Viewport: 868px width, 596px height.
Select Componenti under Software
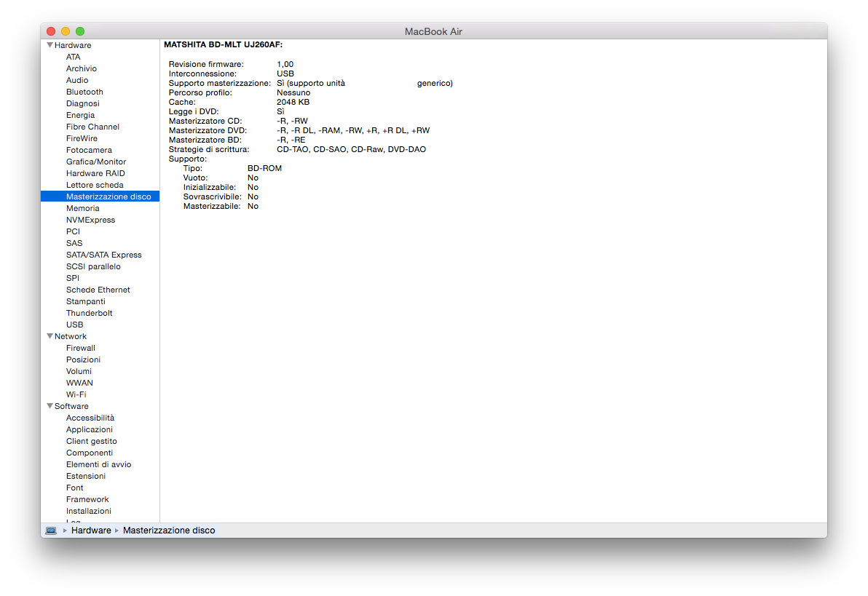(x=89, y=452)
